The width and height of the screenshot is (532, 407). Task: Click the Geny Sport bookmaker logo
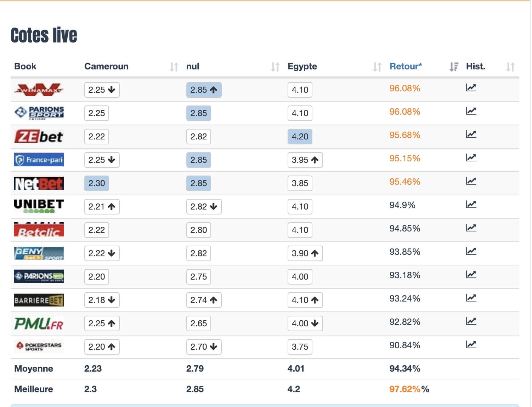click(39, 253)
